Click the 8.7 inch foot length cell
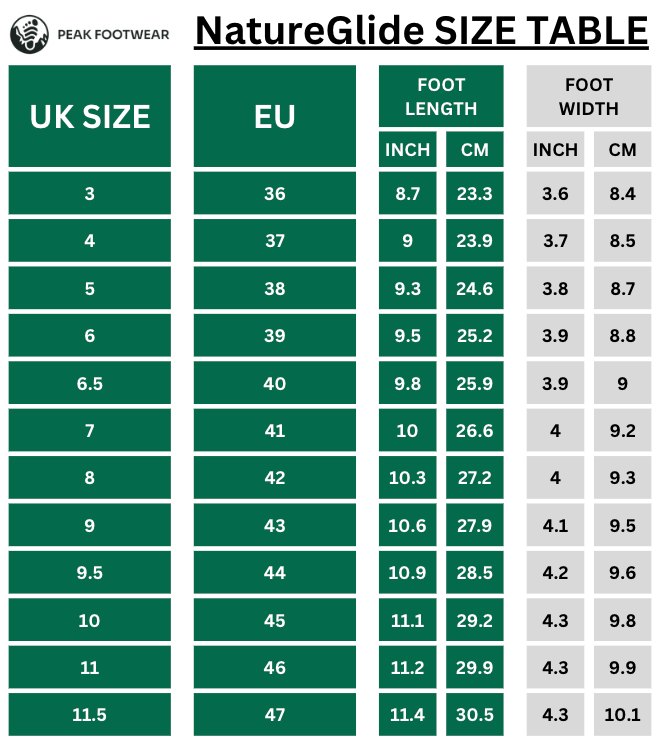Image resolution: width=662 pixels, height=744 pixels. [x=408, y=194]
